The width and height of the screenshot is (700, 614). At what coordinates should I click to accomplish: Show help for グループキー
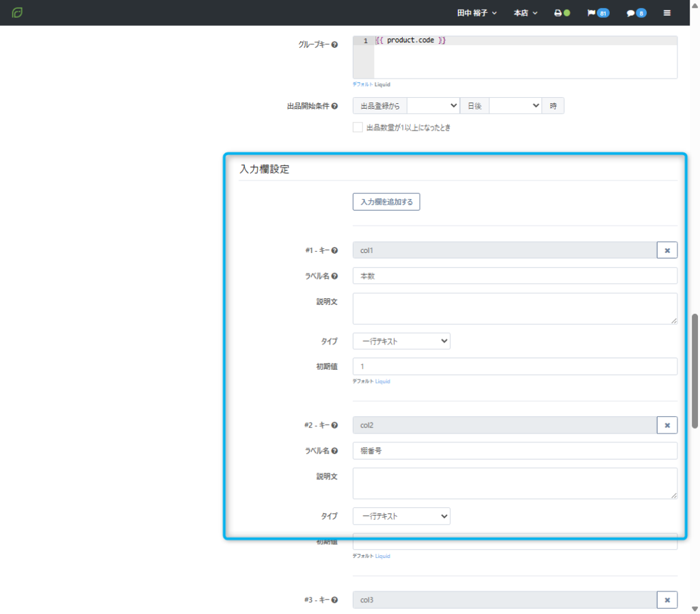[334, 44]
